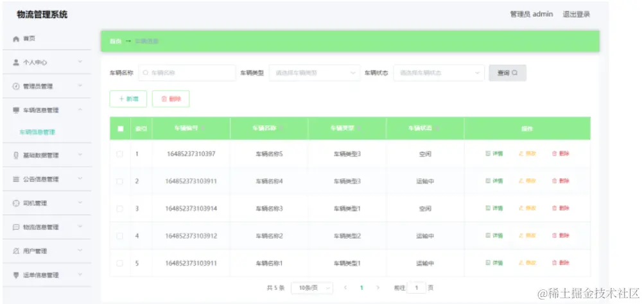Click 删除 for 车辆名称5
The image size is (644, 304).
(561, 154)
